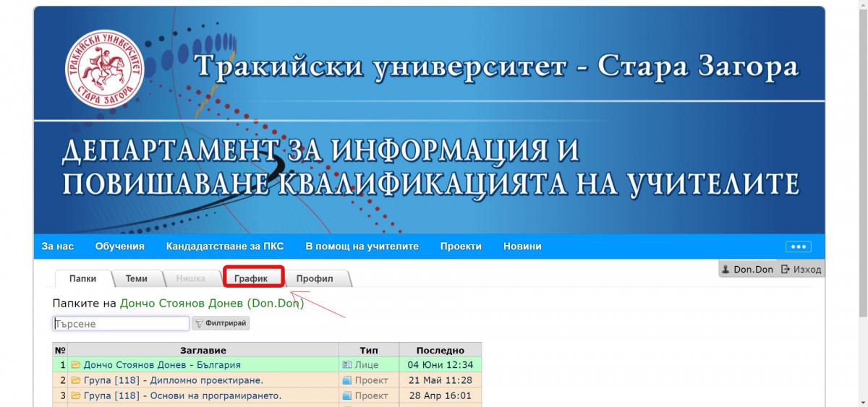Open Дончо Стоянов Донев (Don.Don) green heading link
Screen dimensions: 868x407
point(212,304)
